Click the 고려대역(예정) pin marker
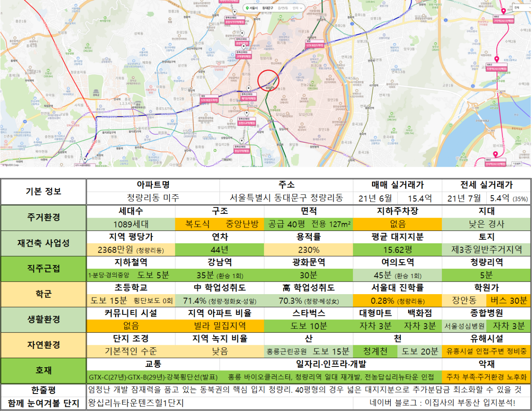This screenshot has height=411, width=532. (244, 46)
